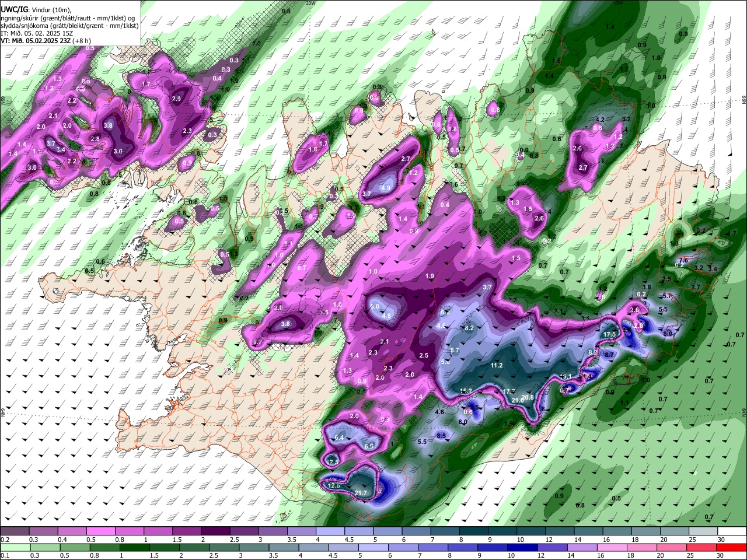Click the lower legend pink swatch at 18
The image size is (747, 560).
(x=643, y=547)
